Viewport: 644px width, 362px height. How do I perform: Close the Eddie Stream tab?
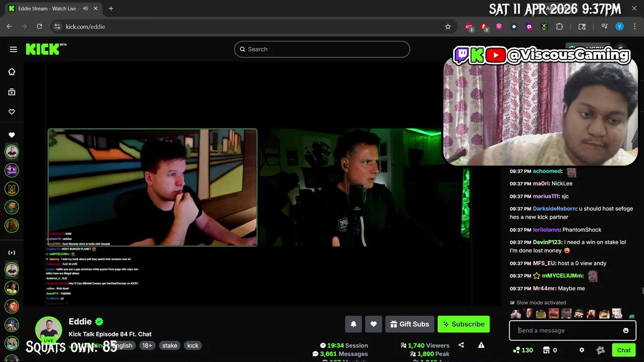coord(96,9)
